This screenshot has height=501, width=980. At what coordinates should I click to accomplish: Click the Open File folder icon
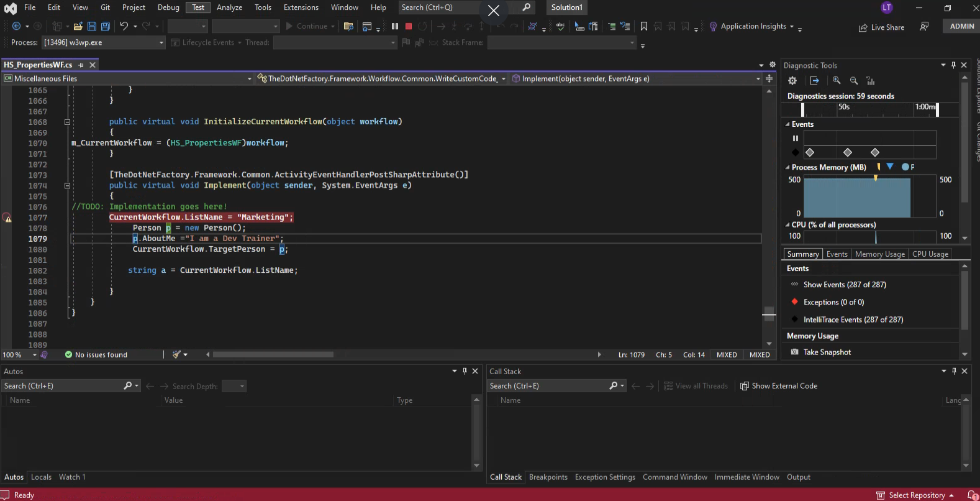click(x=78, y=26)
